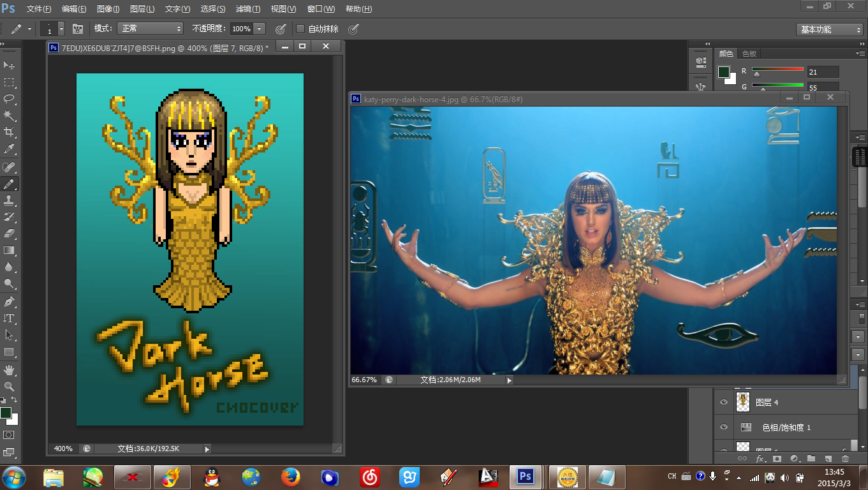This screenshot has width=868, height=490.
Task: Add adjustment layer icon in layers panel
Action: click(x=794, y=458)
